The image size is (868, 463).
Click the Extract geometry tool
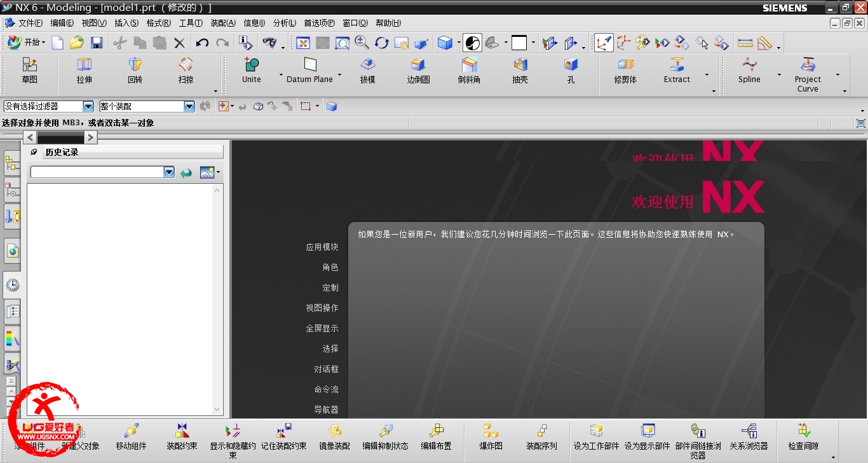pyautogui.click(x=677, y=71)
